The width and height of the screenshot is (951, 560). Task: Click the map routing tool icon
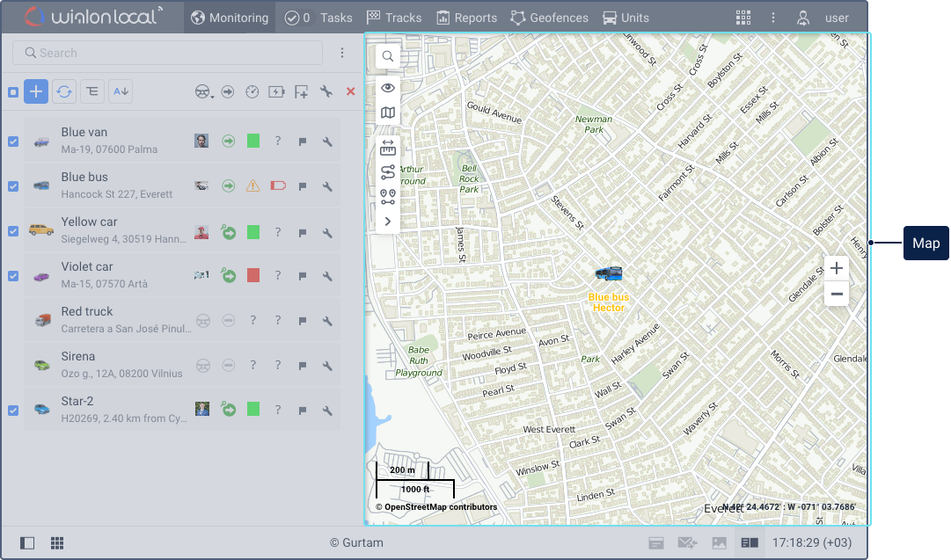[388, 172]
